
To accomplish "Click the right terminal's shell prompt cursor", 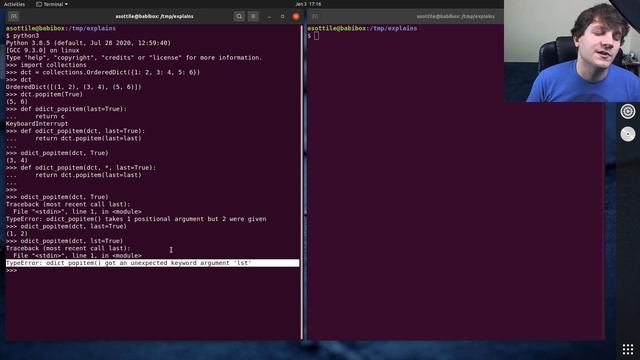I will (316, 36).
